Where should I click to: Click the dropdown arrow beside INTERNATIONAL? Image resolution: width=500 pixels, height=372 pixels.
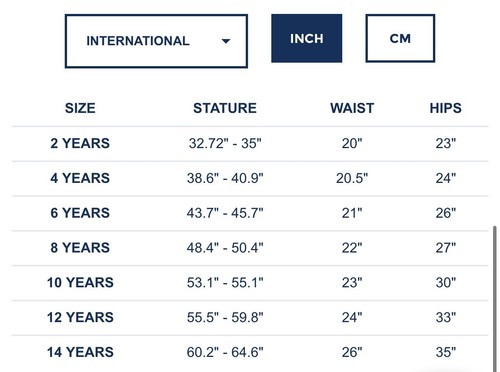tap(226, 41)
